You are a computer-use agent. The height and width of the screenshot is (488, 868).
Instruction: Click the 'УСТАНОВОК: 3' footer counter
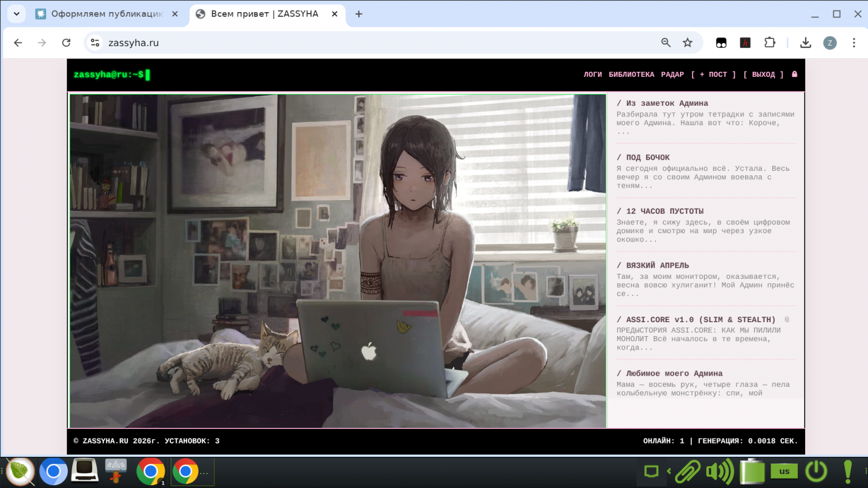point(192,441)
